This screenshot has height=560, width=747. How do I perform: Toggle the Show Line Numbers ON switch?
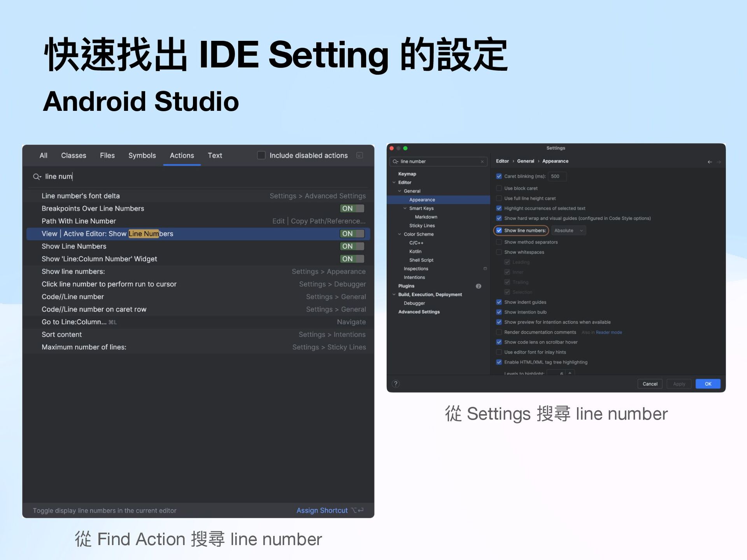click(352, 246)
